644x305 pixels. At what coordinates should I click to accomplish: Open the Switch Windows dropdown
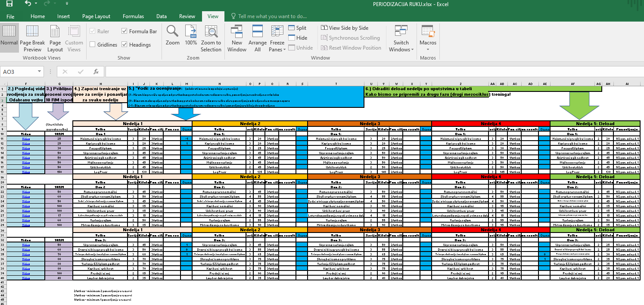(401, 39)
